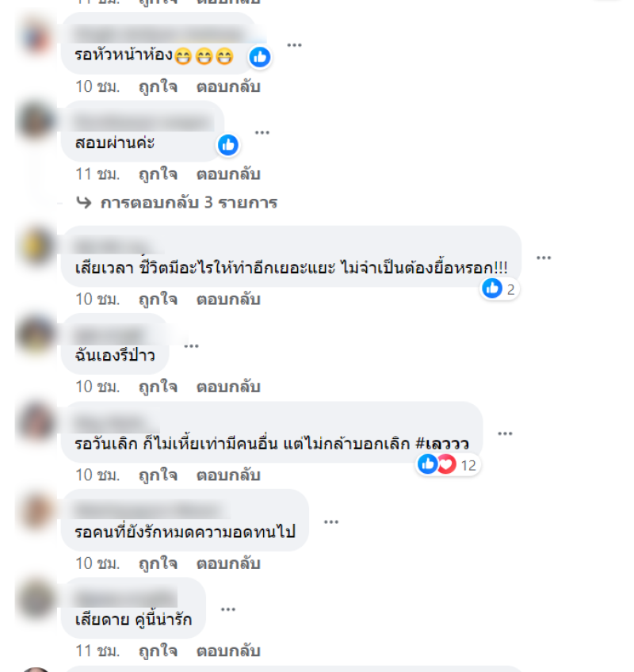Image resolution: width=634 pixels, height=672 pixels.
Task: Like the 'ฉันเองรึป่าว' comment via ถูกใจ
Action: [x=158, y=387]
